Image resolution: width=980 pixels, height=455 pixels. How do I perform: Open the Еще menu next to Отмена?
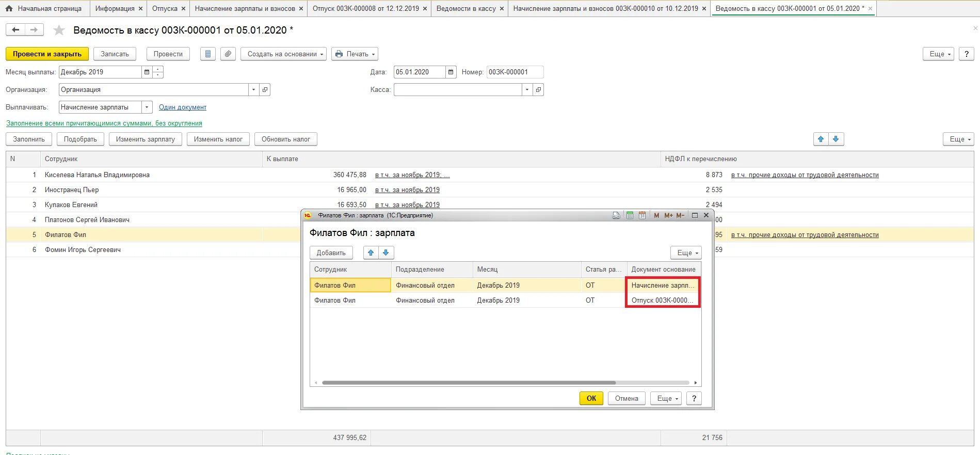pyautogui.click(x=666, y=398)
